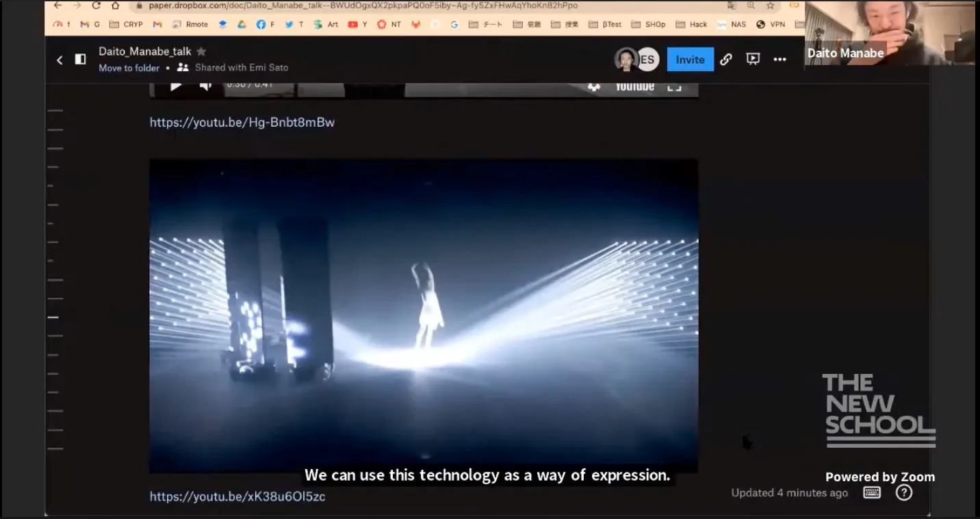The image size is (980, 519).
Task: Click the dancer light-beam video thumbnail
Action: [x=424, y=315]
